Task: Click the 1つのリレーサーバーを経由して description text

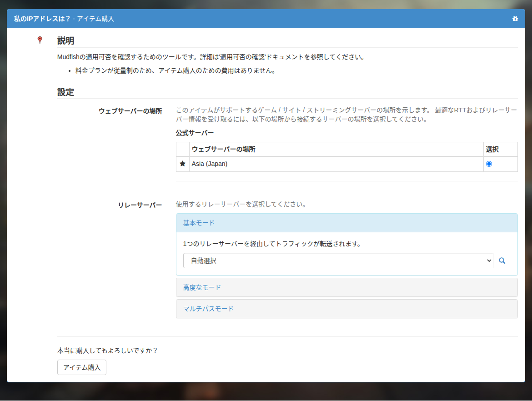Action: point(272,244)
